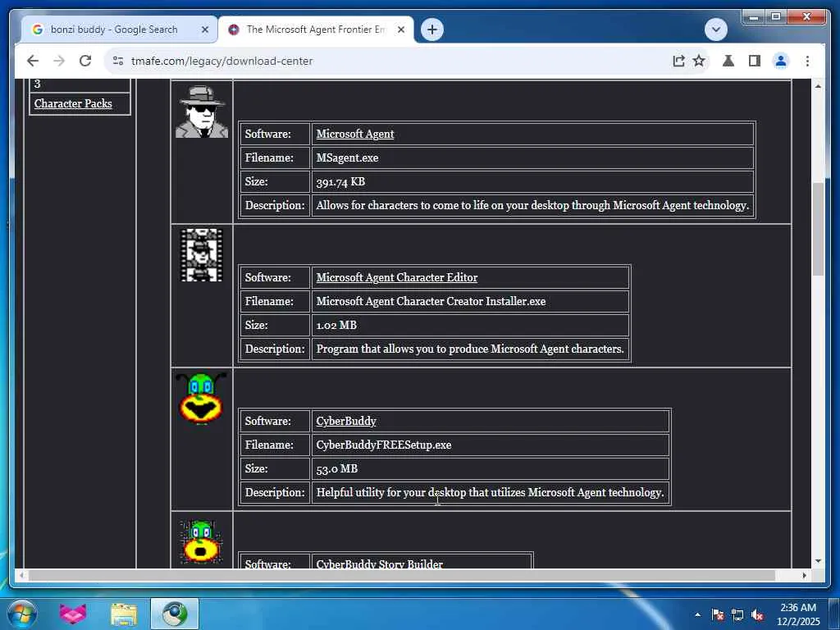The height and width of the screenshot is (630, 840).
Task: Open Windows Explorer from taskbar
Action: 124,614
